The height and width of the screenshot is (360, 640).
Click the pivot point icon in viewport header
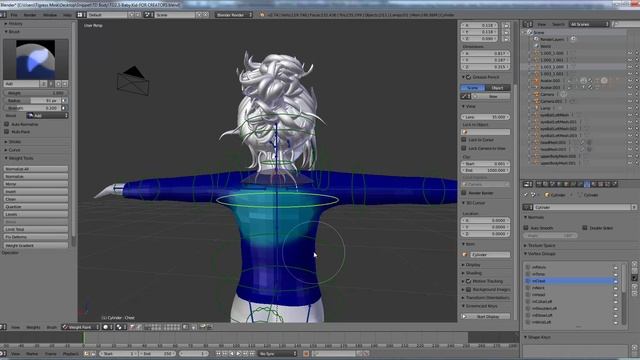(120, 327)
